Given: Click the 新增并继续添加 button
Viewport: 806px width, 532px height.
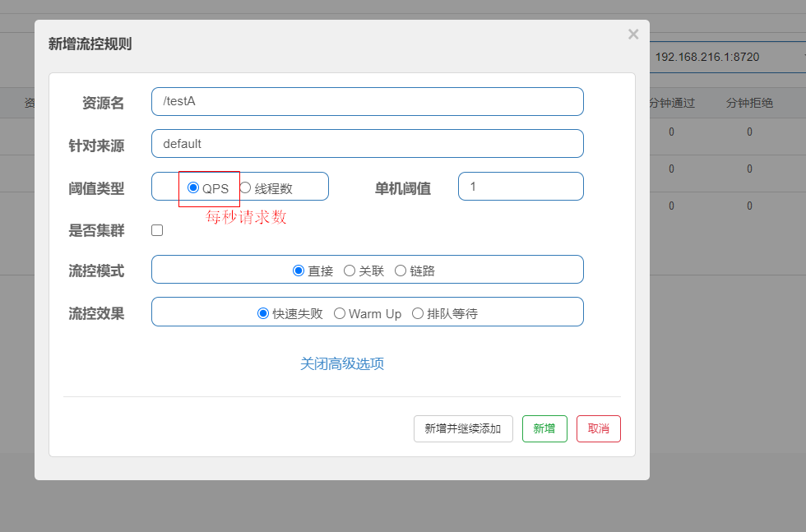Looking at the screenshot, I should (x=463, y=428).
